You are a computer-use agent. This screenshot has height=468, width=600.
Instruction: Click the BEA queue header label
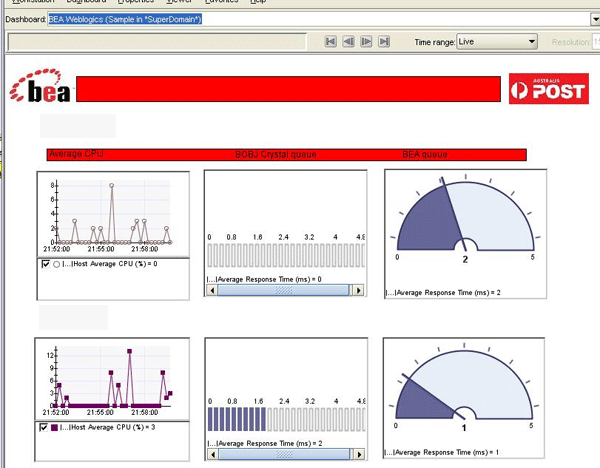(425, 154)
